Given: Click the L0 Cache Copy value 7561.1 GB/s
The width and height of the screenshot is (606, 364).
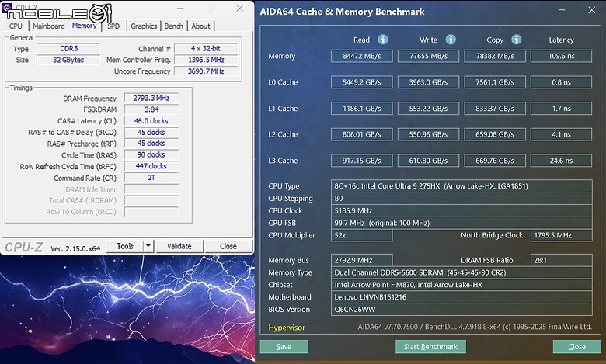Looking at the screenshot, I should pos(495,82).
